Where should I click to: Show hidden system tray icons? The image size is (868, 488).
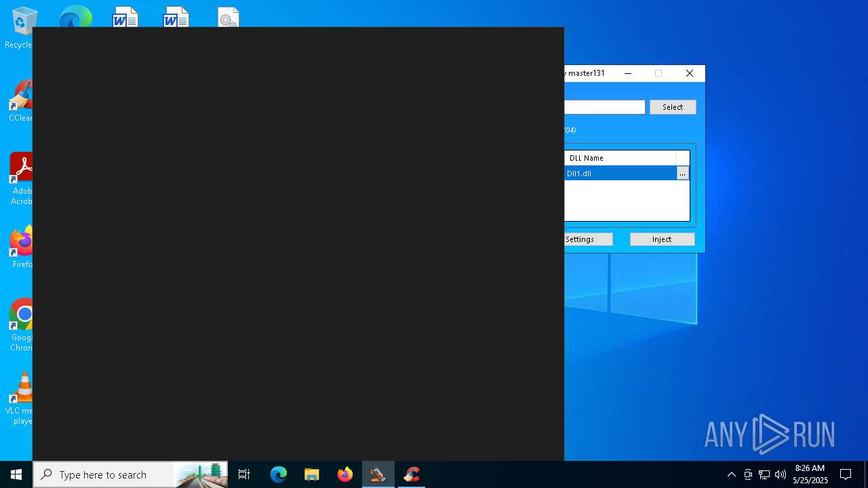(731, 474)
